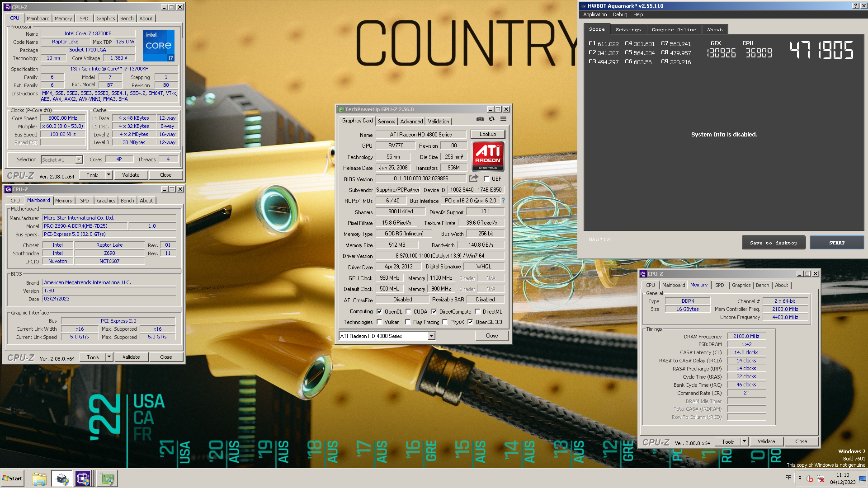Toggle the CUDA checkbox

coord(408,312)
